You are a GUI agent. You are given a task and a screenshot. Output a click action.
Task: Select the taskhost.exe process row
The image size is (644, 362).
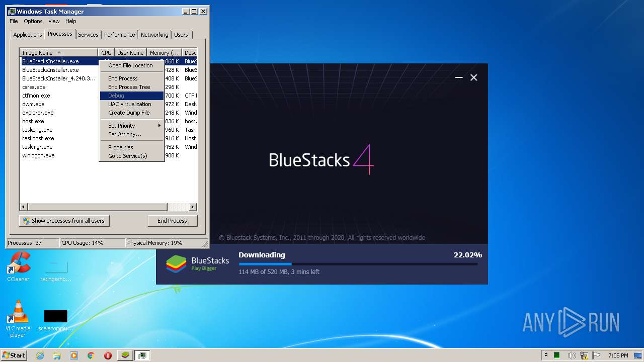59,138
